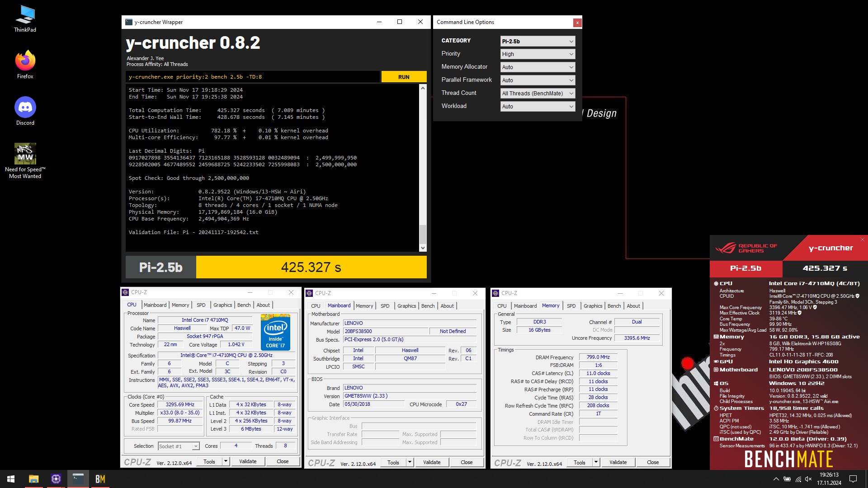Open the Socket #1 selection dropdown
The height and width of the screenshot is (488, 868).
tap(179, 446)
